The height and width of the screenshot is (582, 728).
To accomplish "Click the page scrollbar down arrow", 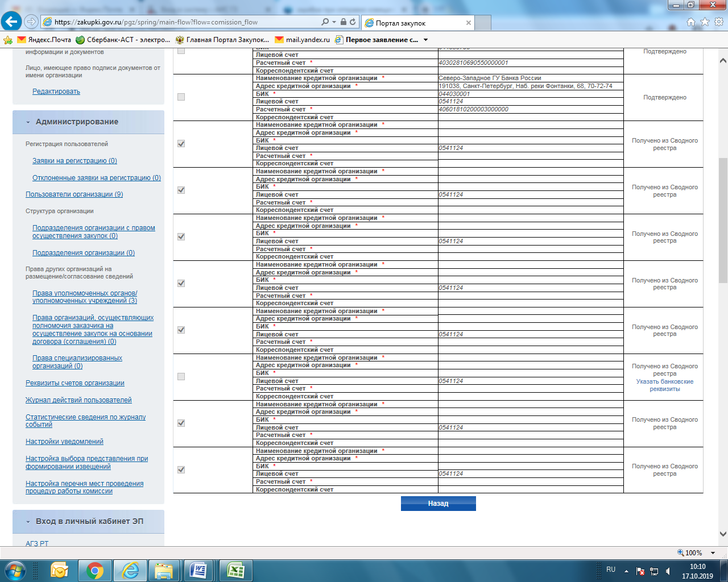I will pos(723,534).
